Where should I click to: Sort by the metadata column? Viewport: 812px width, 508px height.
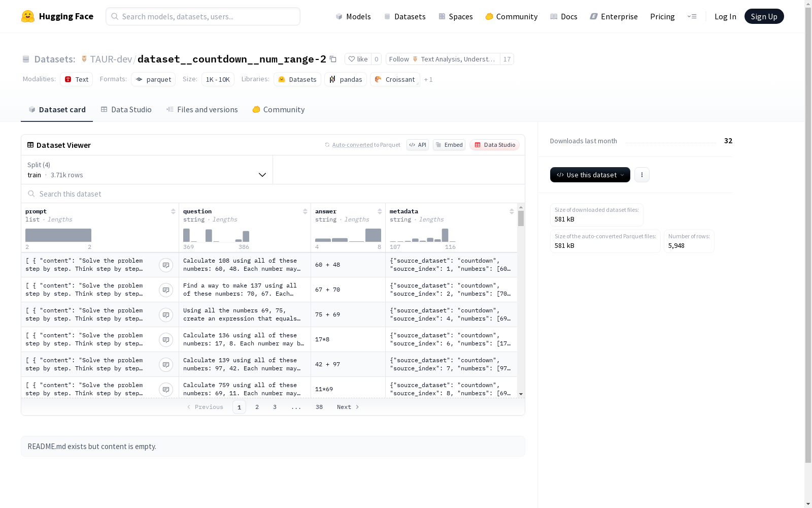[x=512, y=211]
